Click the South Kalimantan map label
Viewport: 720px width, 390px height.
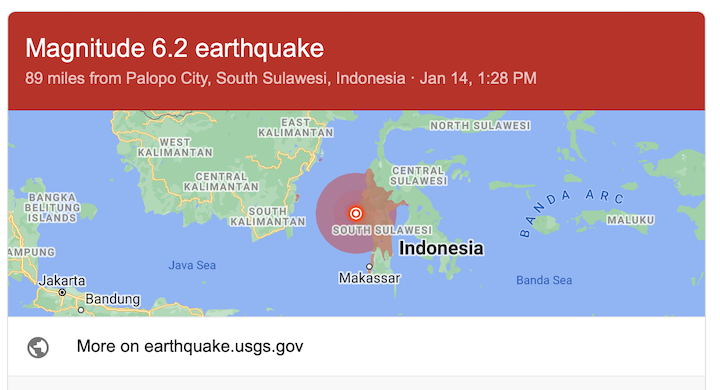point(268,217)
